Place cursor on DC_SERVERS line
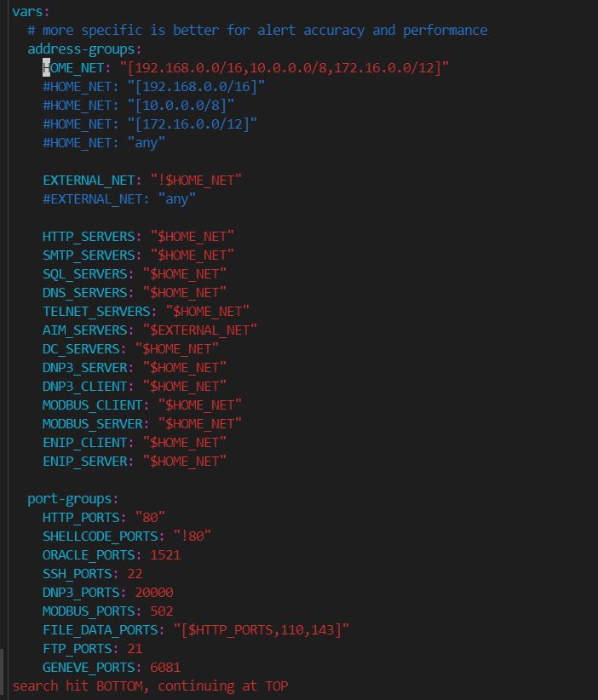Image resolution: width=598 pixels, height=700 pixels. pos(81,348)
